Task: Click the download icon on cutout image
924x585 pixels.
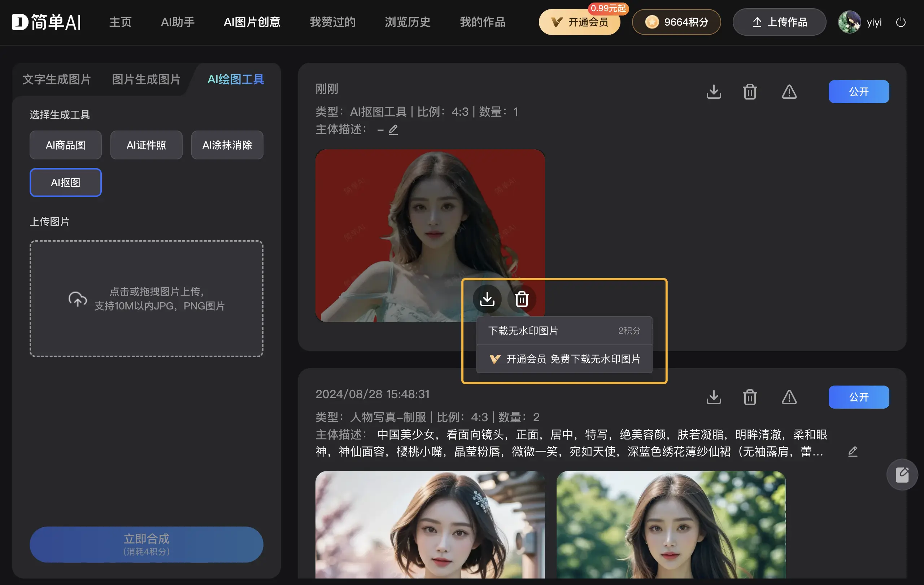Action: click(x=487, y=299)
